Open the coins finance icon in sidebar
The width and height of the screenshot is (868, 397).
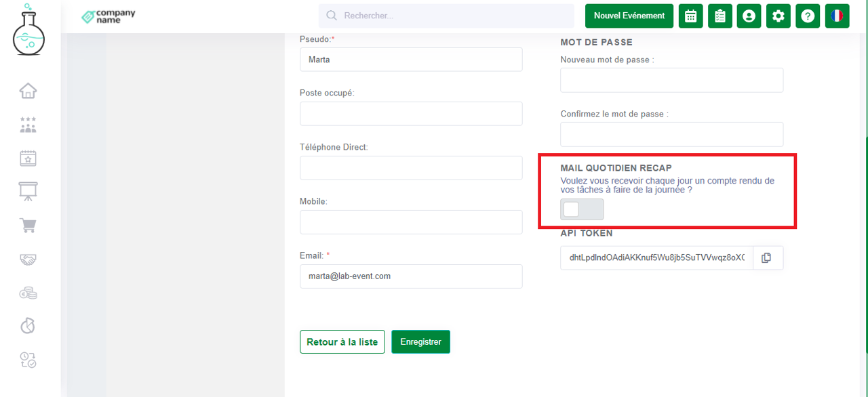[28, 293]
